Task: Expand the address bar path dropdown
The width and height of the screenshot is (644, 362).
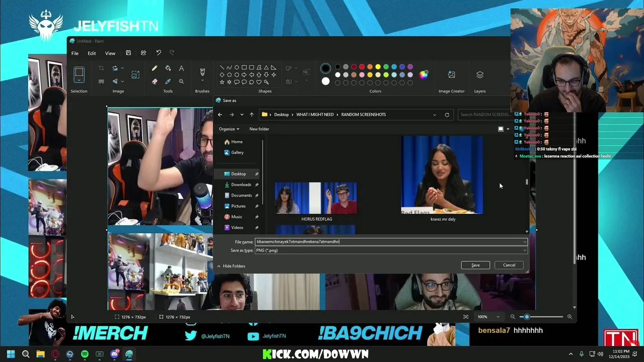Action: [x=435, y=115]
